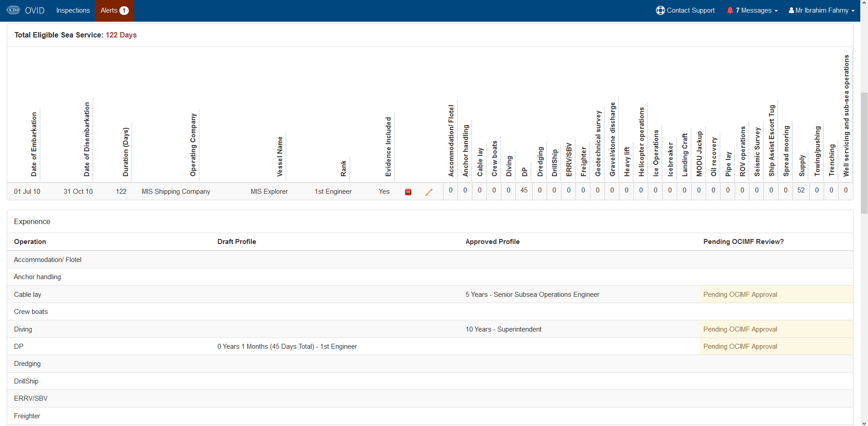
Task: Click Duration (Days) column header
Action: [x=126, y=152]
